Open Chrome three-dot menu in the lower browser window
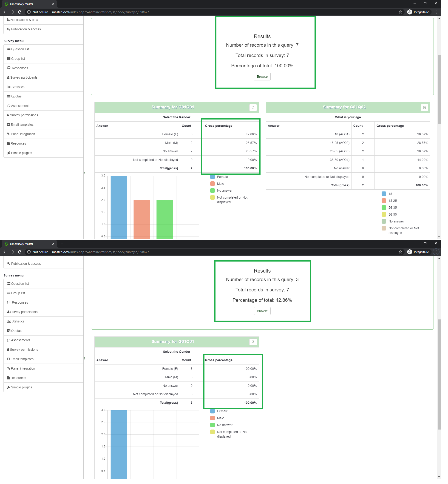Viewport: 448px width, 484px height. point(436,252)
